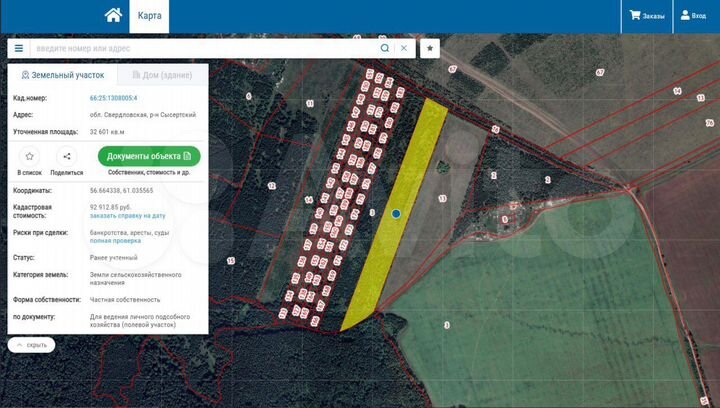Click the Документы объекта button
The image size is (720, 408).
click(149, 157)
